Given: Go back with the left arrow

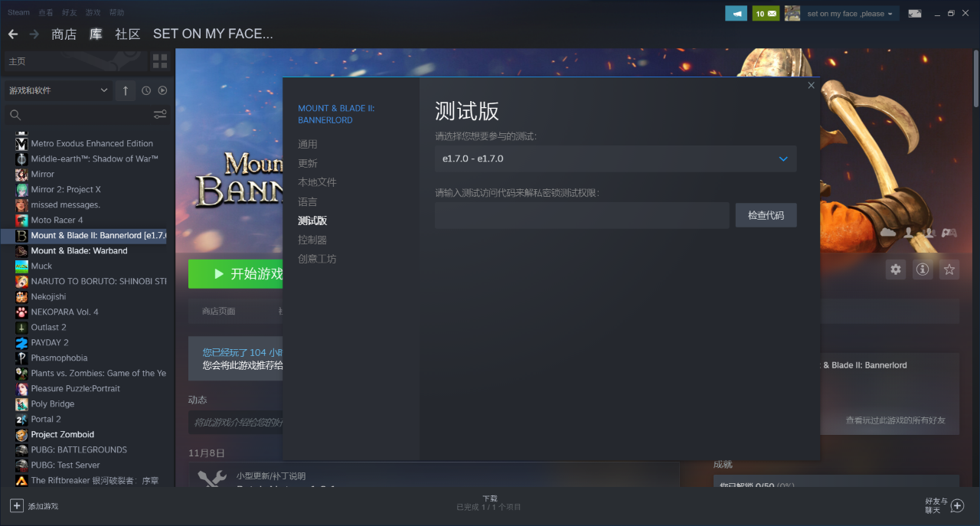Looking at the screenshot, I should pos(12,34).
